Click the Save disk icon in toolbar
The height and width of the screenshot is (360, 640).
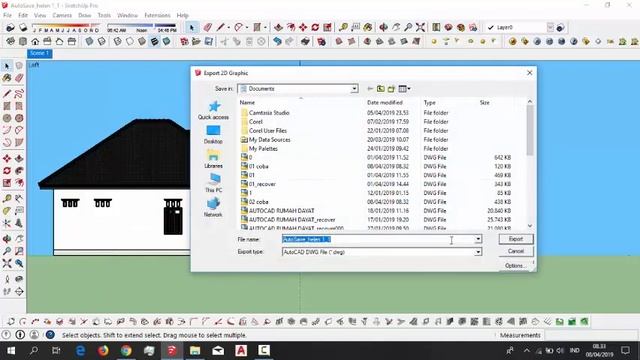click(209, 41)
